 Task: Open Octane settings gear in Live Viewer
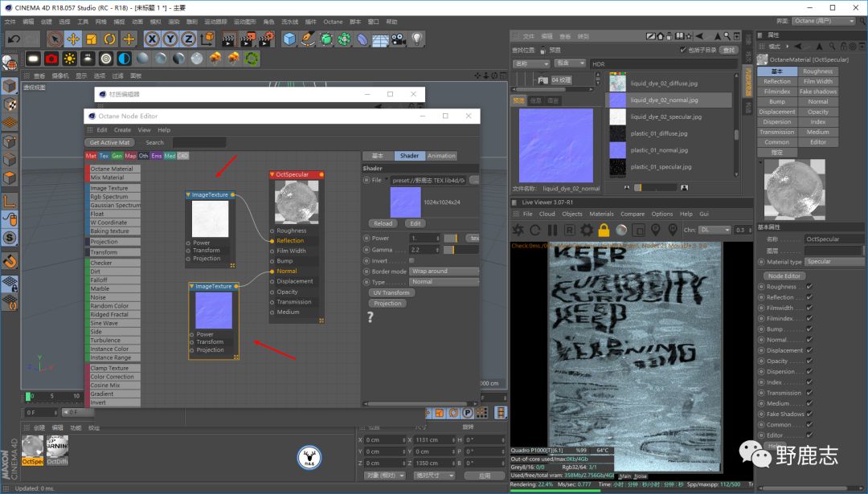[587, 231]
